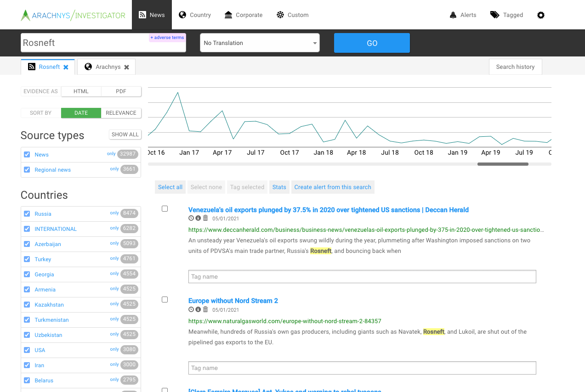
Task: Filter to only Kazakhstan results
Action: point(114,304)
